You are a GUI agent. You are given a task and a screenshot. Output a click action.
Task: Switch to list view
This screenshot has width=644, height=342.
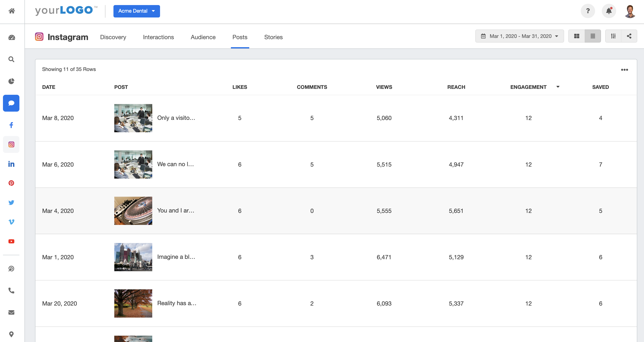[x=593, y=36]
